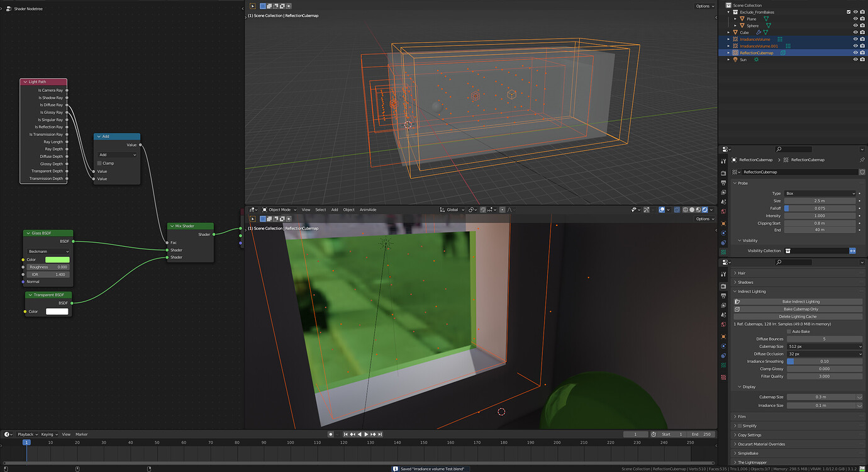The width and height of the screenshot is (868, 472).
Task: Click the Plane mesh data icon
Action: tap(766, 19)
